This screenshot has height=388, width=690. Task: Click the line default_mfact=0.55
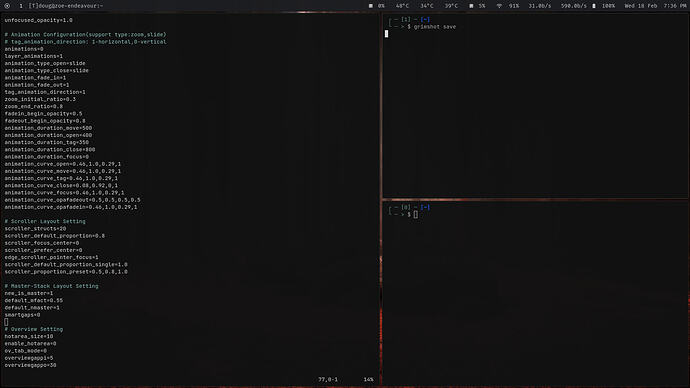tap(33, 301)
